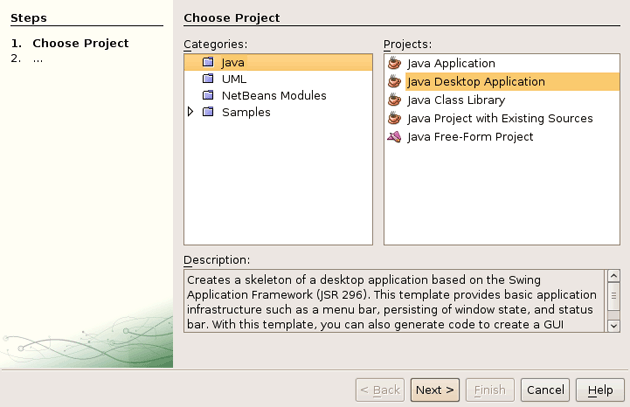Click the Choose Project step in Steps
The image size is (630, 407).
pos(80,43)
